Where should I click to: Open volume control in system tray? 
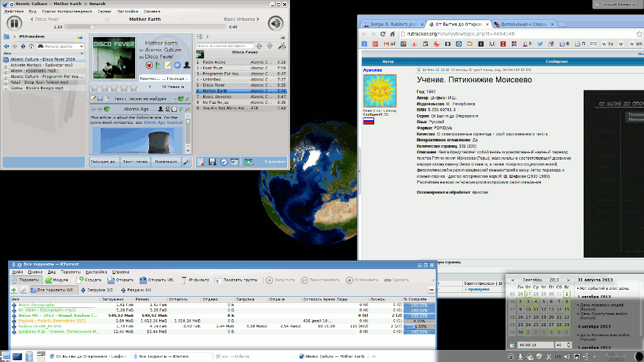coord(567,357)
